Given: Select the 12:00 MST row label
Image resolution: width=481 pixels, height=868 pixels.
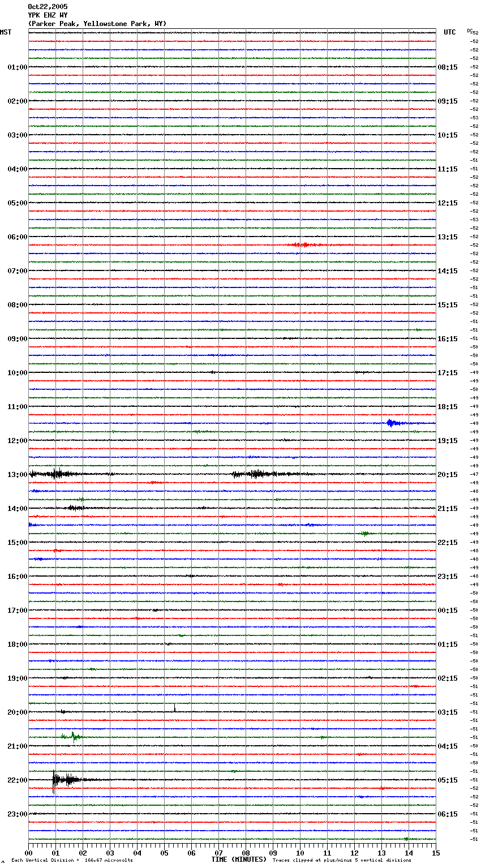Looking at the screenshot, I should 18,441.
